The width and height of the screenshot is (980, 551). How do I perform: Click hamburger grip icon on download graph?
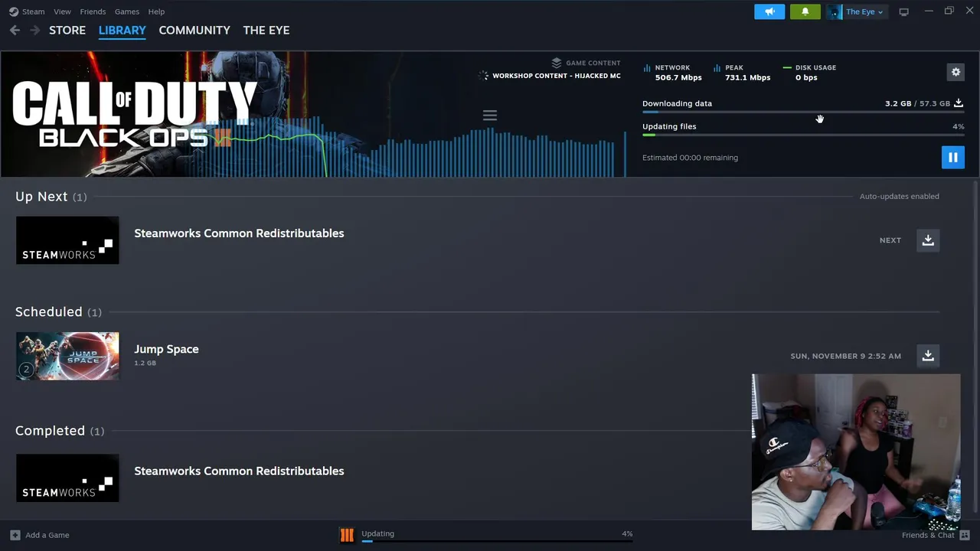(x=490, y=116)
